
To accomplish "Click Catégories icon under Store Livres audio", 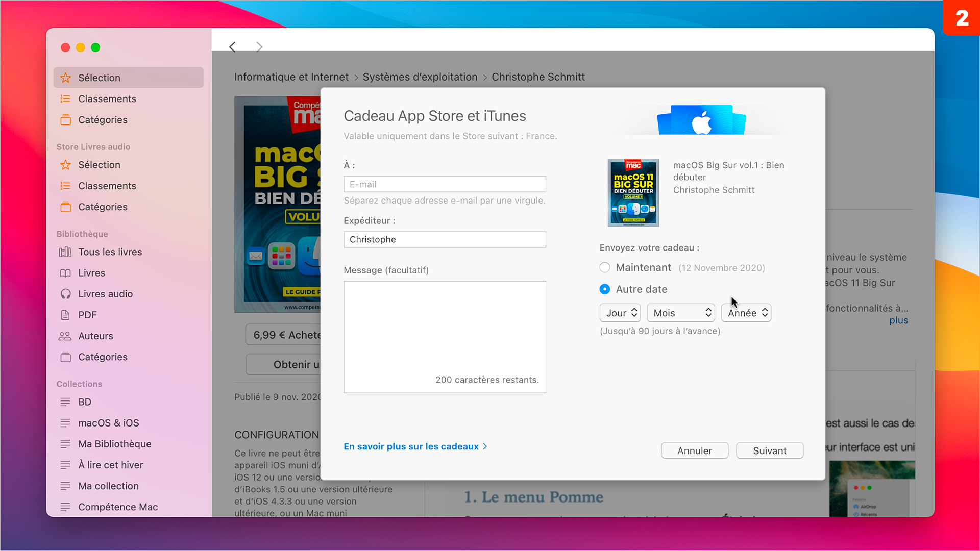I will click(65, 207).
